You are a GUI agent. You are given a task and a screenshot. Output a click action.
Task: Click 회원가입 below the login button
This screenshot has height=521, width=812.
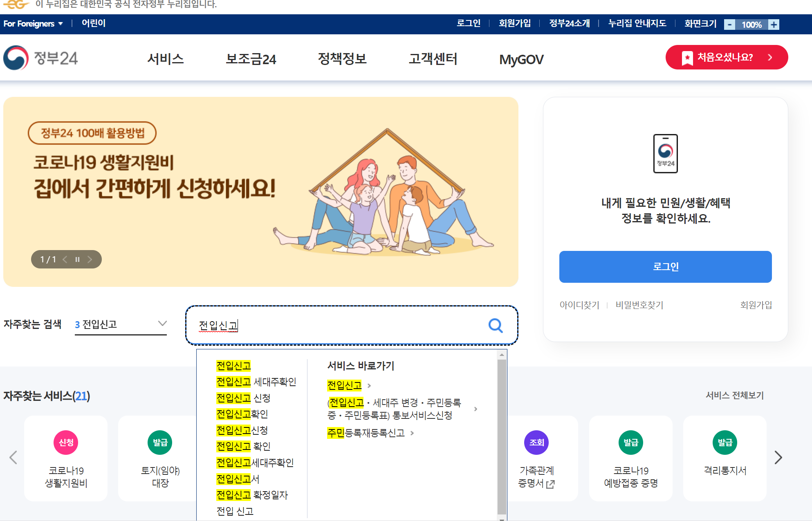click(x=756, y=305)
